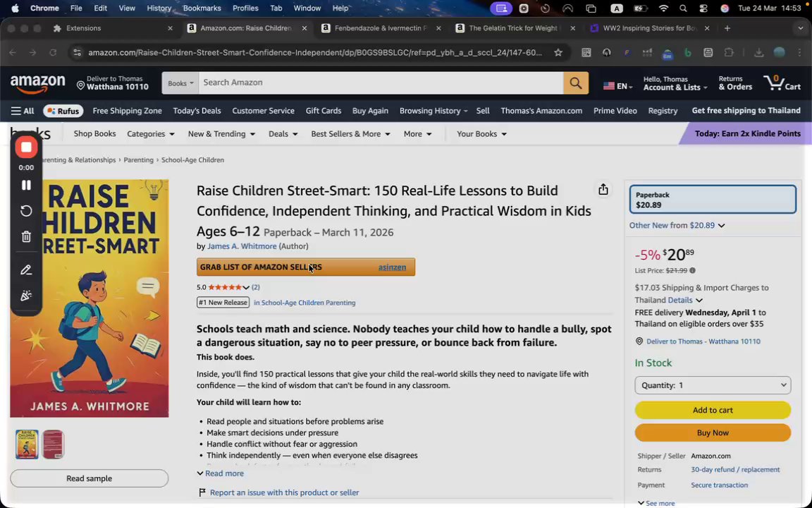Click the Read sample button

click(x=89, y=478)
